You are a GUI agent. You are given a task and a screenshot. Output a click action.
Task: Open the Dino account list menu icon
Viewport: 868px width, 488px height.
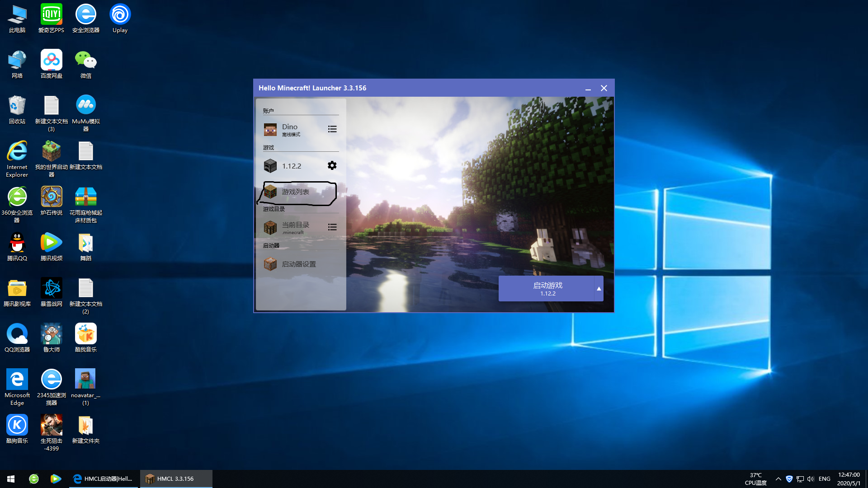pos(332,129)
